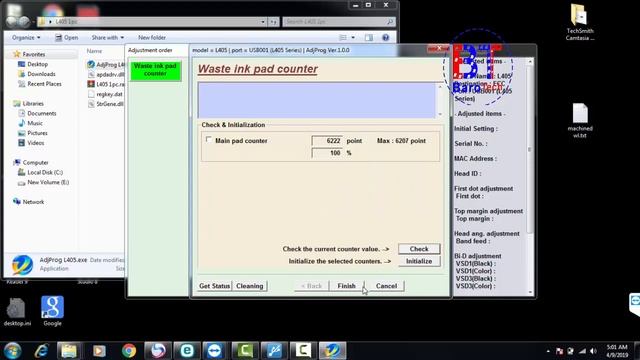Screen dimensions: 640x360
Task: Open the Google desktop shortcut
Action: point(52,311)
